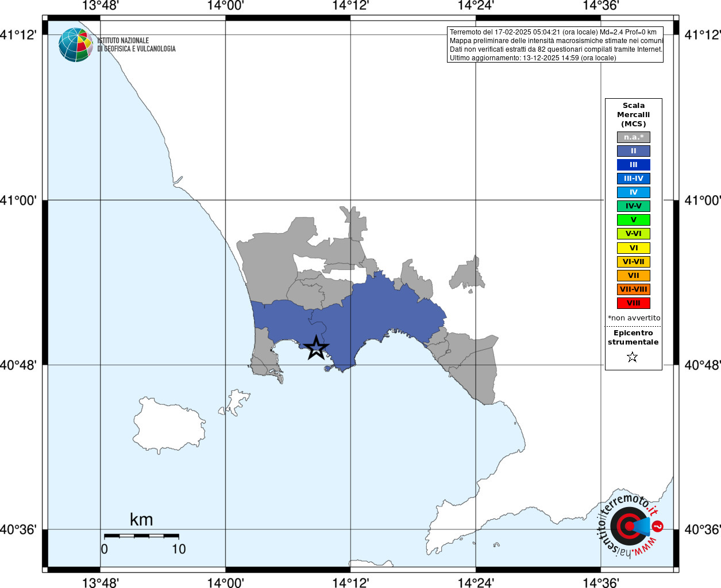
Task: Click the legend epicenter star symbol
Action: [x=633, y=357]
